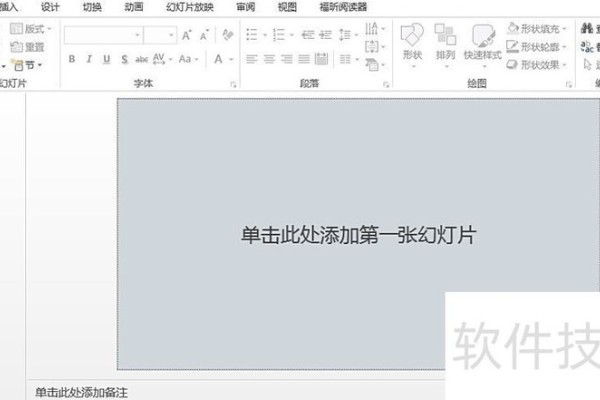Increase list indent level

325,35
